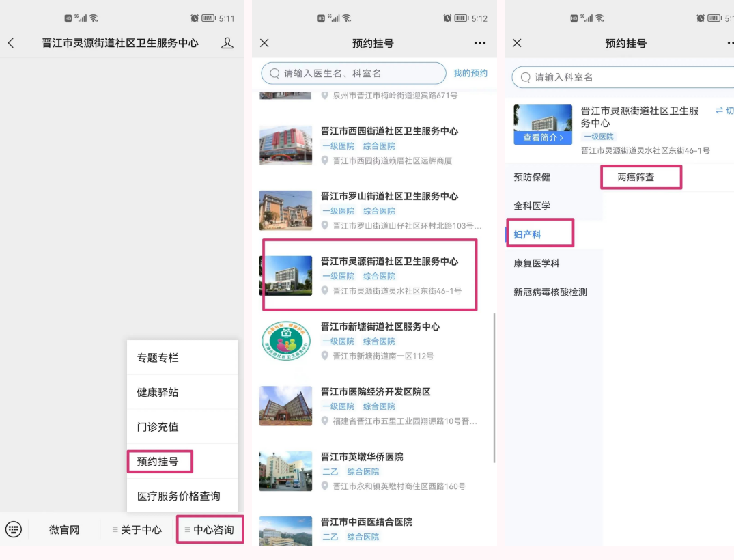Expand the 关于中心 bottom menu
The width and height of the screenshot is (734, 560).
(x=138, y=529)
